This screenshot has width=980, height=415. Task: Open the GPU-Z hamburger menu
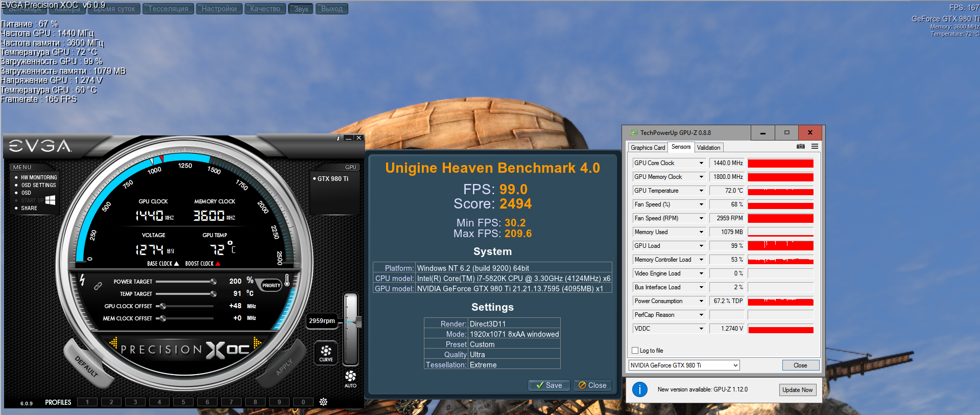point(815,147)
